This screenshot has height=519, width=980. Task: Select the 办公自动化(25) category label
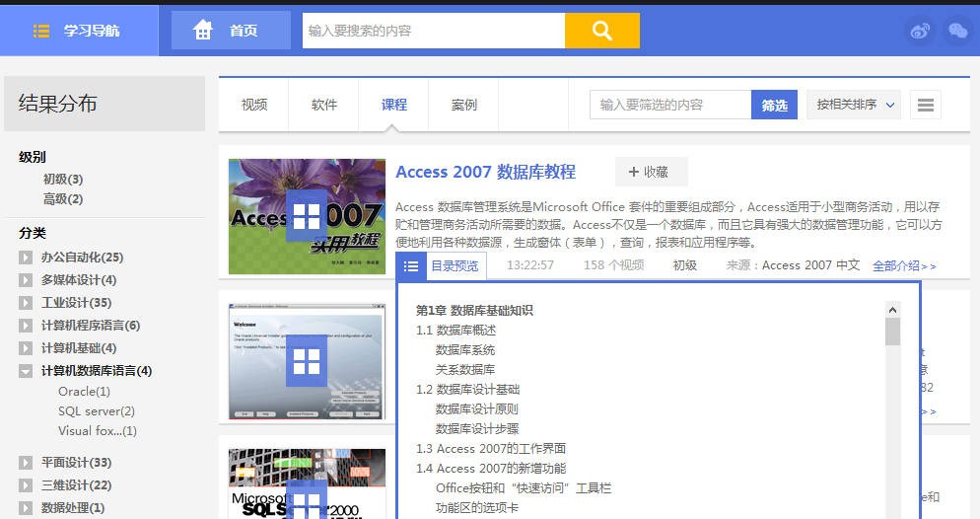click(x=83, y=258)
